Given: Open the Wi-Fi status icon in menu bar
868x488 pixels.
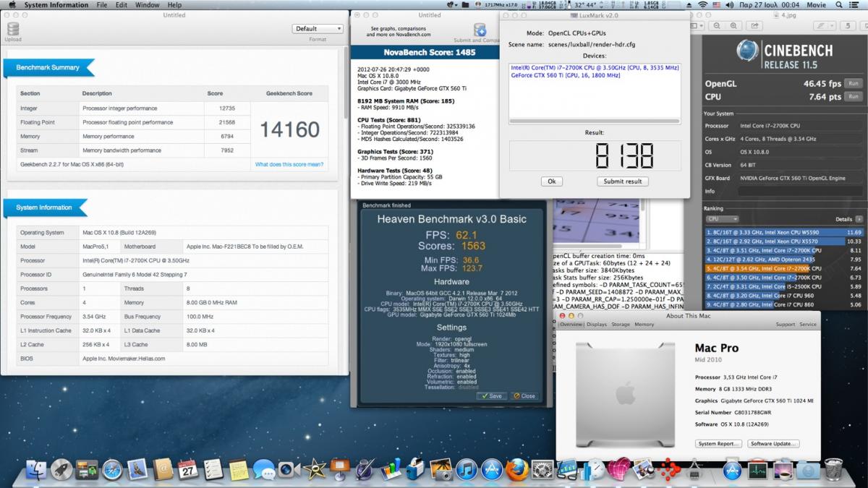Looking at the screenshot, I should (x=702, y=5).
